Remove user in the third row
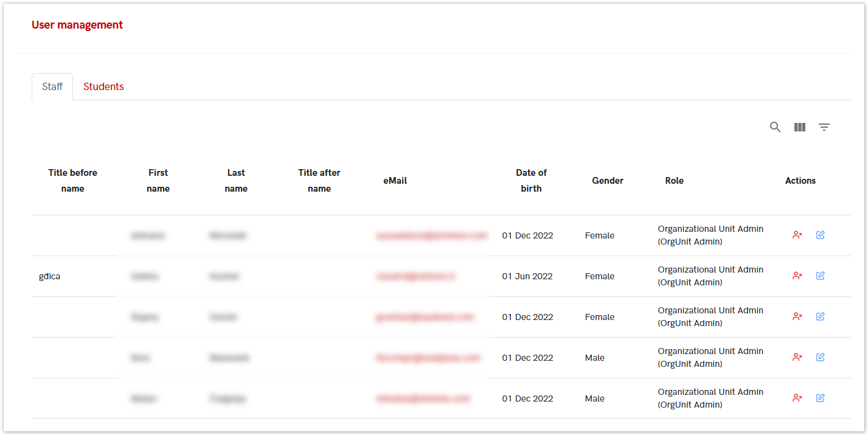Image resolution: width=868 pixels, height=435 pixels. point(797,316)
